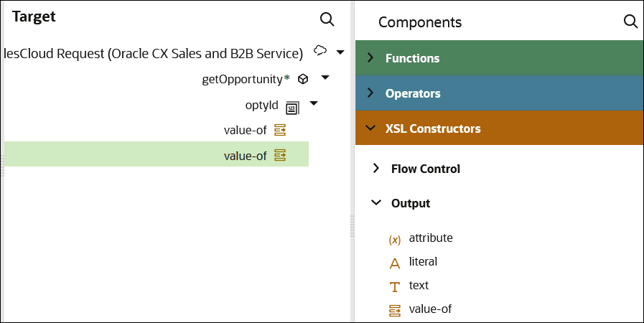Collapse the SalesCloud Request tree node arrow
This screenshot has height=323, width=644.
[x=340, y=52]
